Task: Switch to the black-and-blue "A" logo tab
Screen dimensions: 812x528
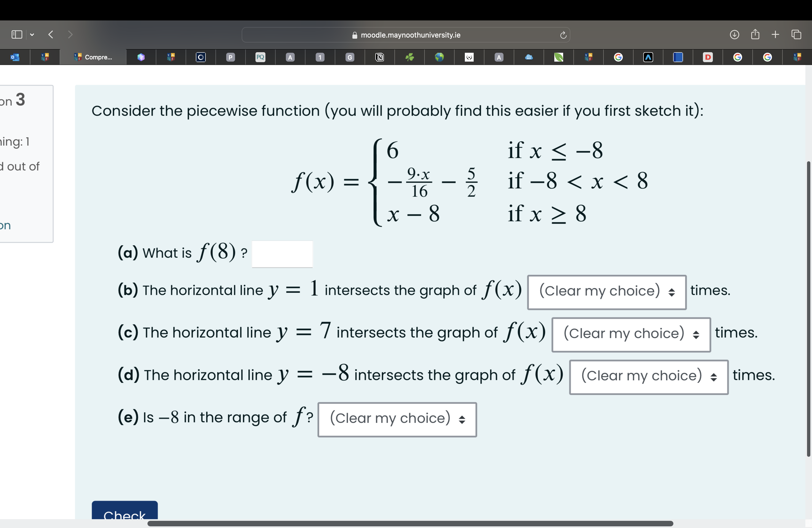Action: point(648,57)
